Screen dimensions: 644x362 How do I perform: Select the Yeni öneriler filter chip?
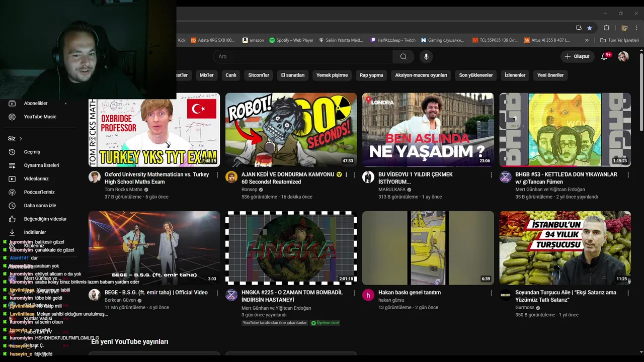click(x=550, y=75)
